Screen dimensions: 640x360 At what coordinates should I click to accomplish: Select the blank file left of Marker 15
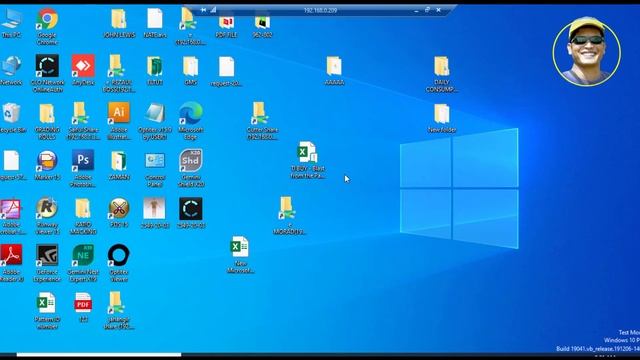pos(11,161)
